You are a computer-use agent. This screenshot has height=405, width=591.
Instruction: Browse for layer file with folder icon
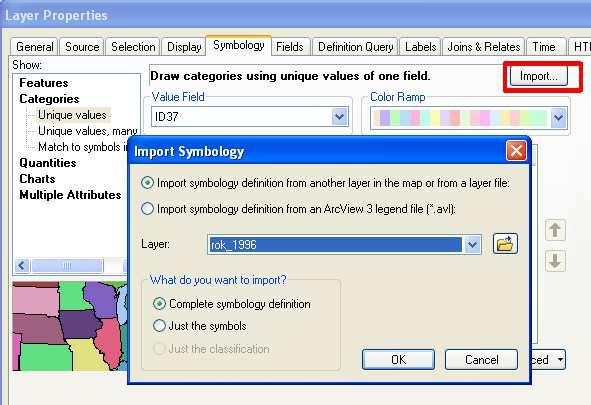point(505,244)
